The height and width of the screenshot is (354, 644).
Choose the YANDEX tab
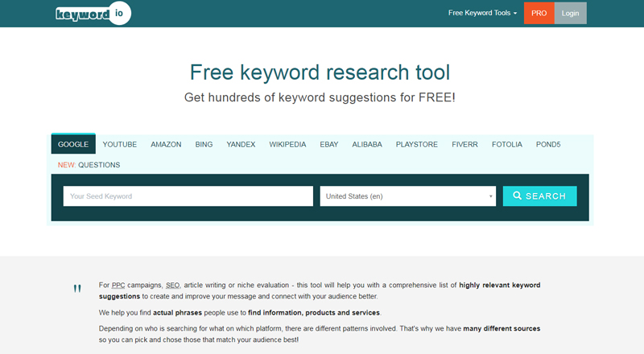click(241, 145)
